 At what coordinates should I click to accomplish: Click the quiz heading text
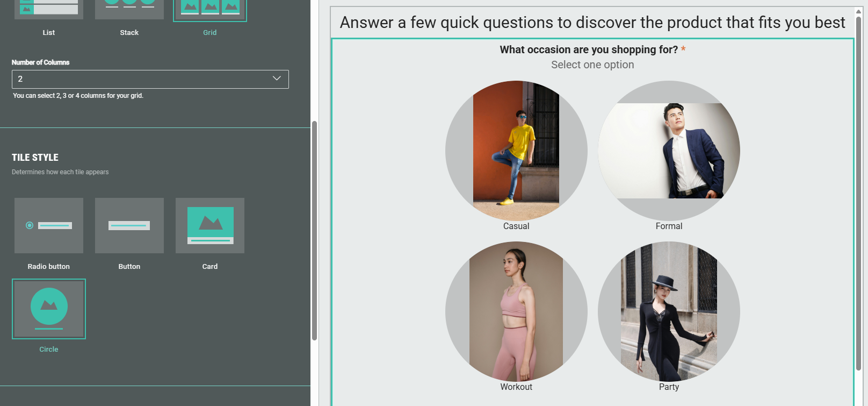coord(592,23)
